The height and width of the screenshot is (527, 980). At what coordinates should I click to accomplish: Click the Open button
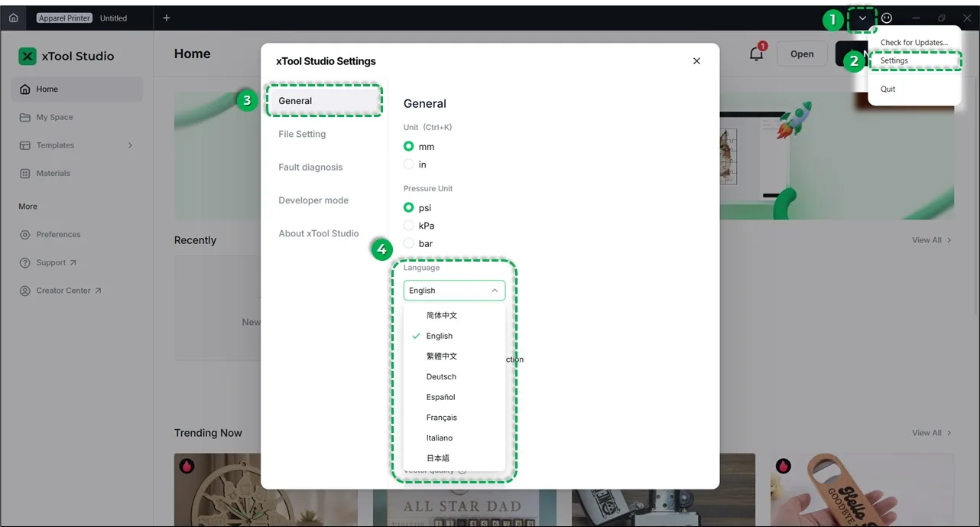coord(802,54)
